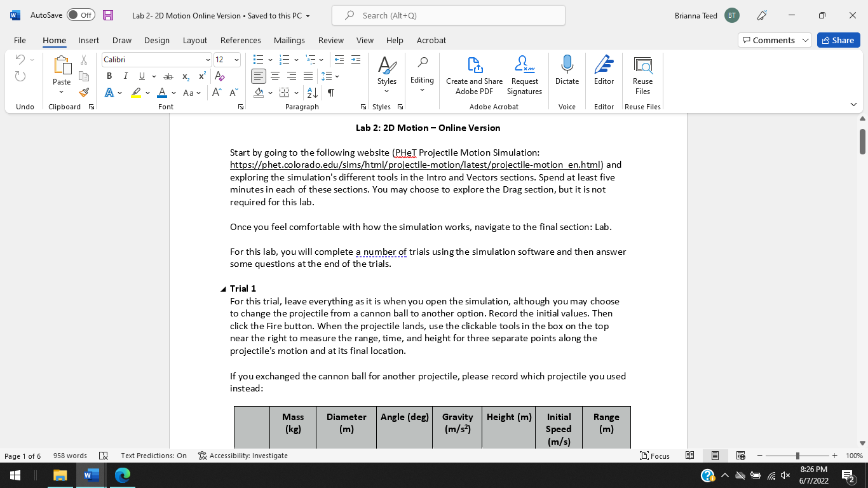Image resolution: width=868 pixels, height=488 pixels.
Task: Toggle subscript formatting
Action: pos(185,76)
